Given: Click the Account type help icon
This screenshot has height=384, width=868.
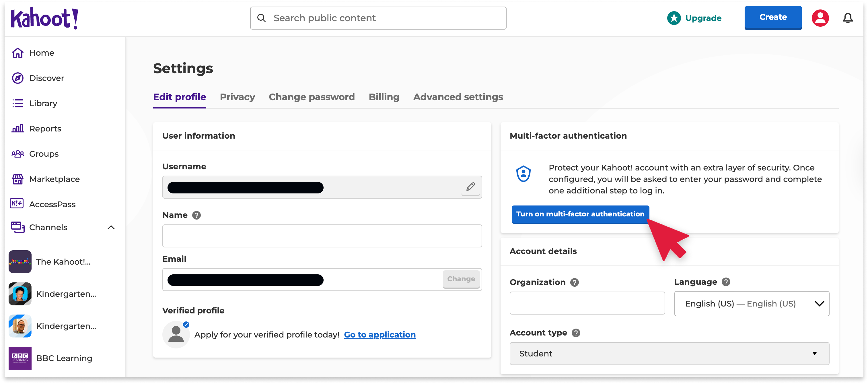Looking at the screenshot, I should (576, 333).
